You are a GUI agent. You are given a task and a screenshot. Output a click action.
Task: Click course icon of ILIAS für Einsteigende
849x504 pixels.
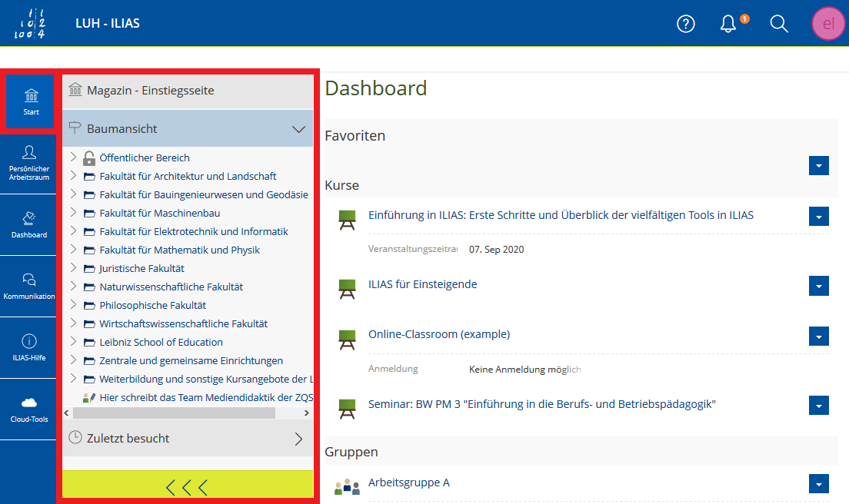tap(347, 289)
